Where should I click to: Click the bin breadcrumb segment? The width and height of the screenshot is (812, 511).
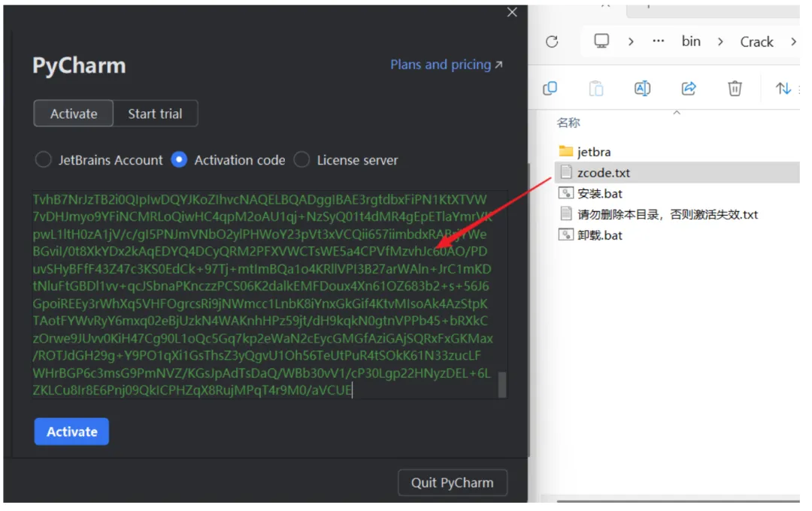click(x=691, y=41)
